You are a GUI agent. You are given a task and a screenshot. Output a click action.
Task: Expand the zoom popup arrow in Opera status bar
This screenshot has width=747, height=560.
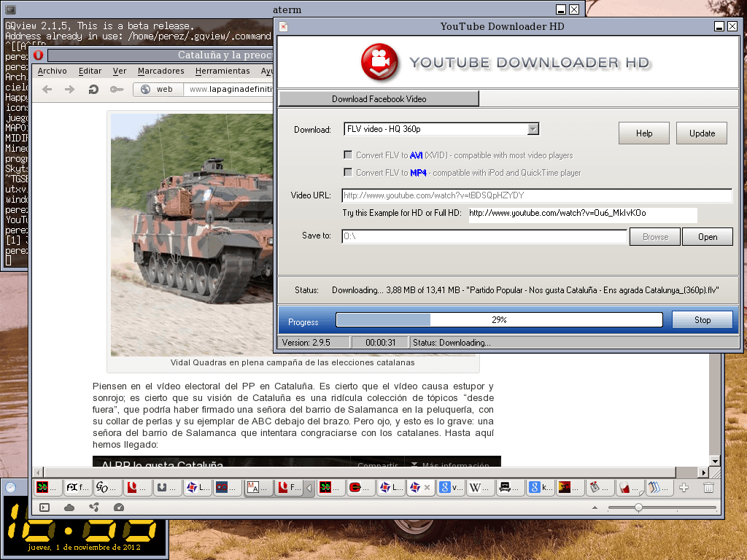[x=595, y=507]
